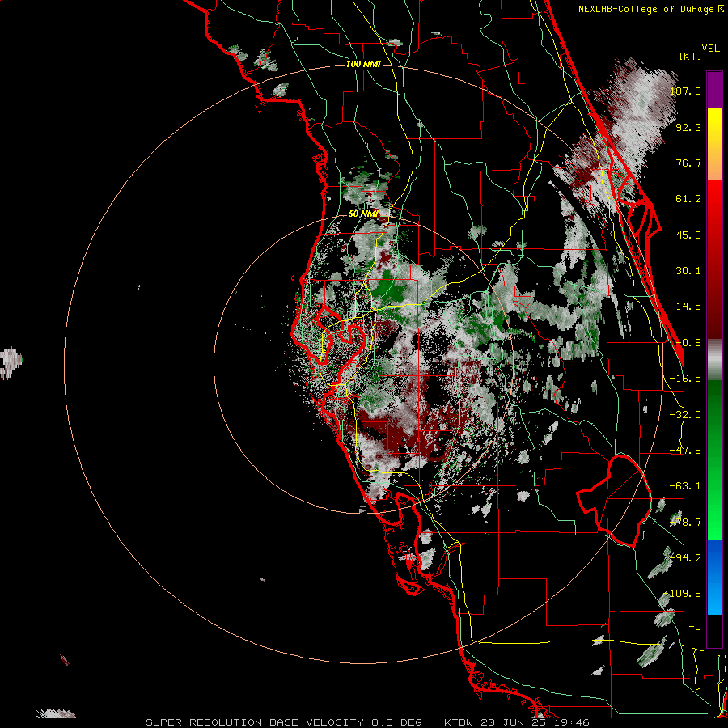Click the -109.8 velocity scale value
Image resolution: width=728 pixels, height=728 pixels.
(x=683, y=594)
